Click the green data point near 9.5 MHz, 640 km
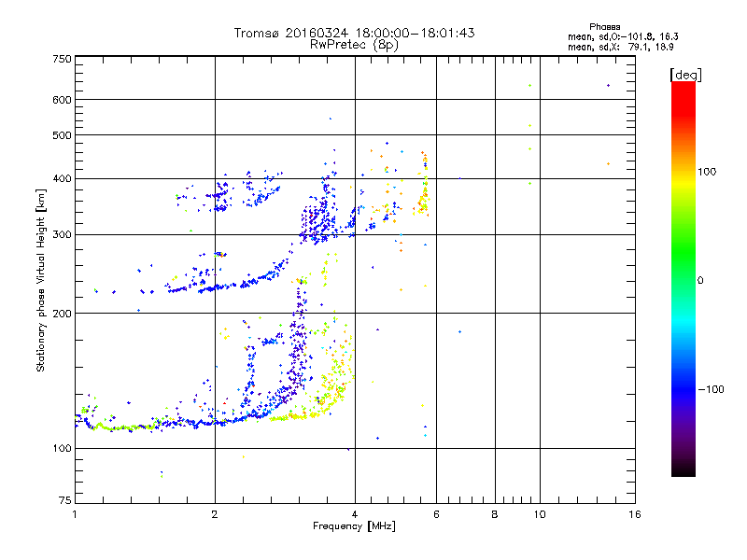 click(529, 86)
